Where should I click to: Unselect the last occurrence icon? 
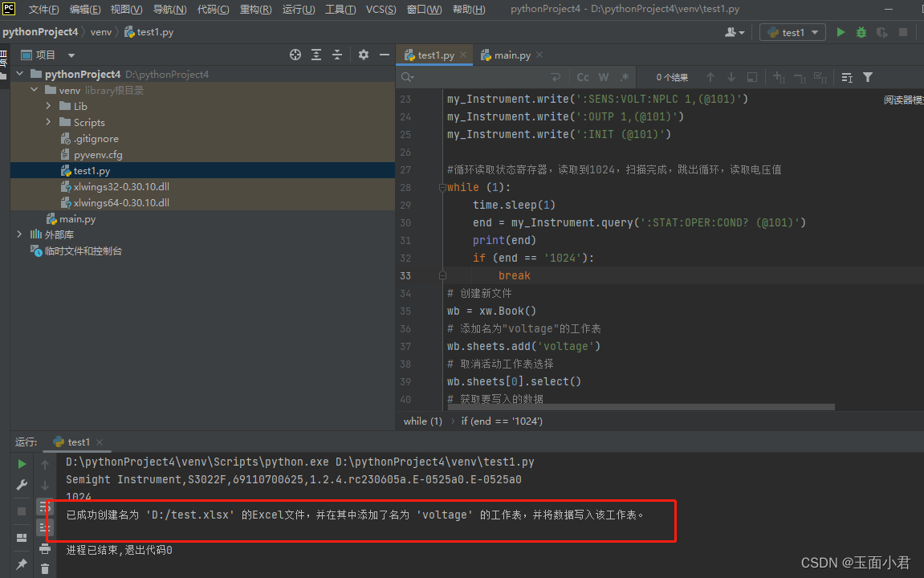coord(800,77)
